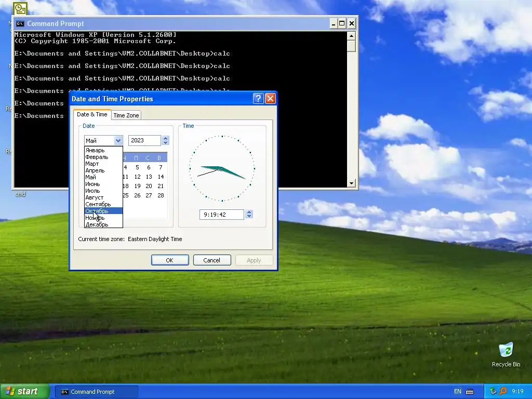532x399 pixels.
Task: Cancel the Date and Time dialog
Action: coord(212,260)
